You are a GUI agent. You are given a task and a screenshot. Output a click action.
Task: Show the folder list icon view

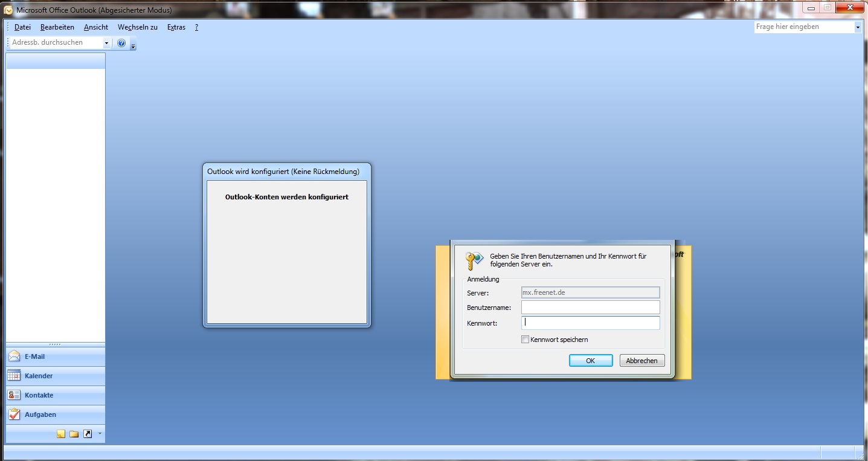[74, 434]
